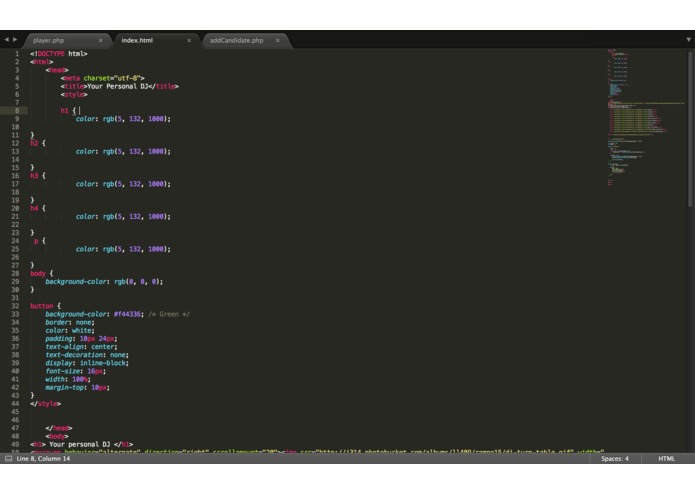Click the border: none declaration
The image size is (695, 494).
[x=70, y=323]
